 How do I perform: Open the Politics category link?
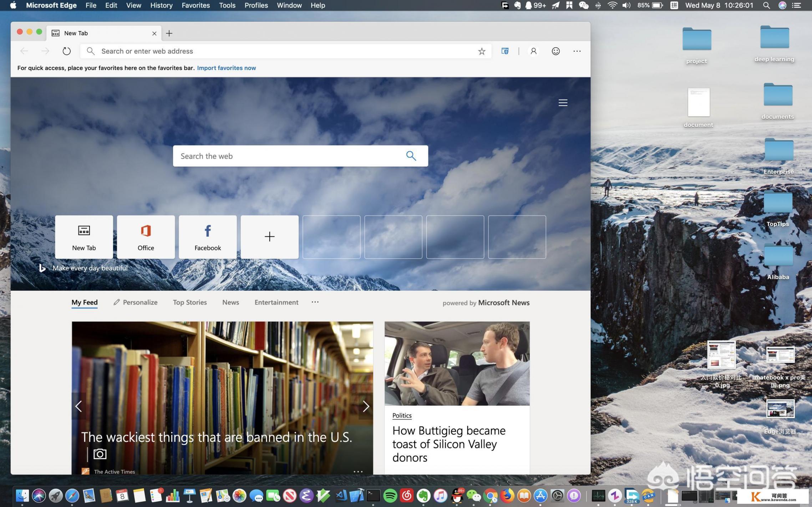(402, 415)
